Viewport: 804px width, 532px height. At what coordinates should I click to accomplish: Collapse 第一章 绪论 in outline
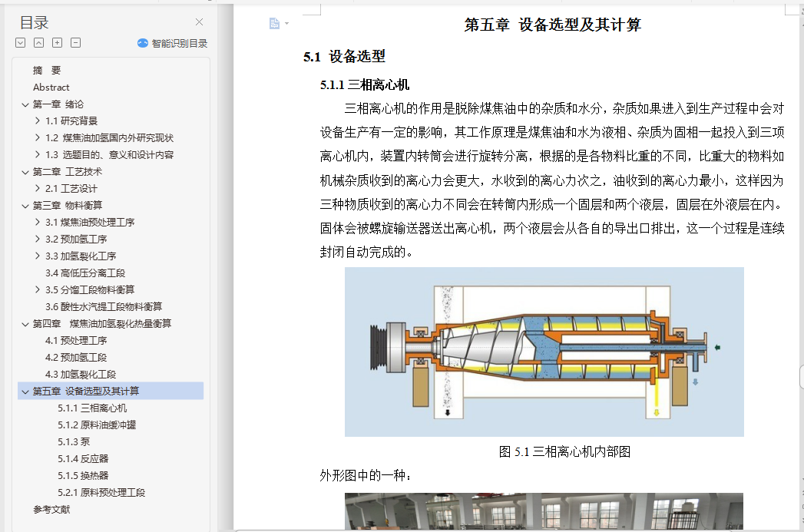(25, 104)
